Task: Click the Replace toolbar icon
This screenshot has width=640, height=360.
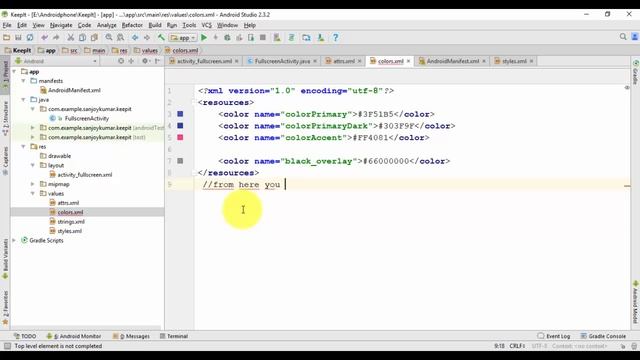Action: point(120,38)
